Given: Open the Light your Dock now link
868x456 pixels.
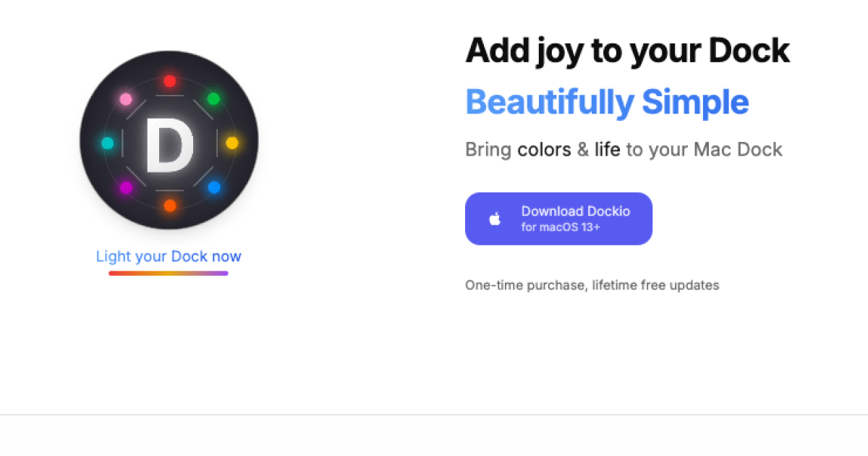Looking at the screenshot, I should (168, 256).
